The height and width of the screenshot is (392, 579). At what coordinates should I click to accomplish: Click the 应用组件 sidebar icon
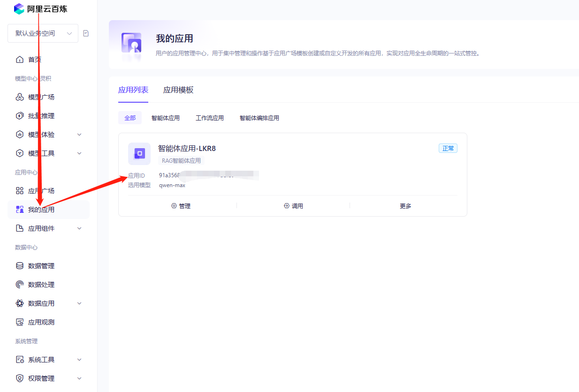tap(20, 228)
